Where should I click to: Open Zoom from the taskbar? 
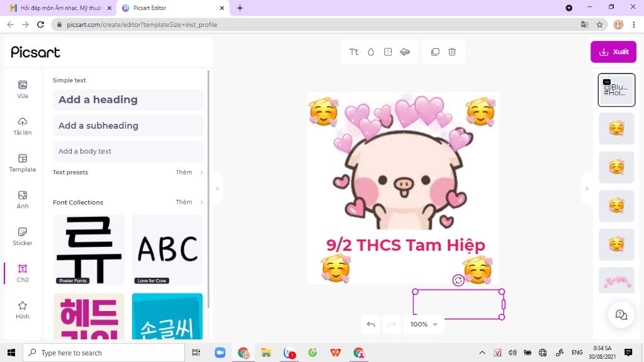(x=220, y=353)
